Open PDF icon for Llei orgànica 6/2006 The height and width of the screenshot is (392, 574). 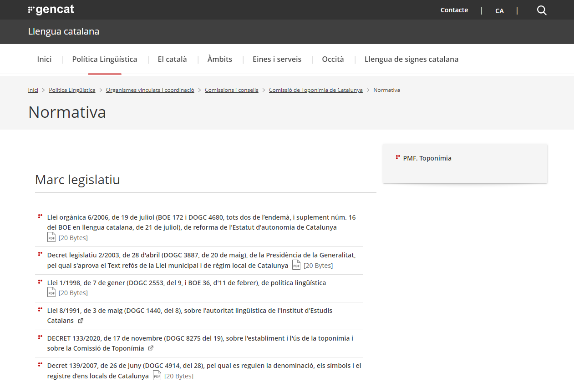51,237
